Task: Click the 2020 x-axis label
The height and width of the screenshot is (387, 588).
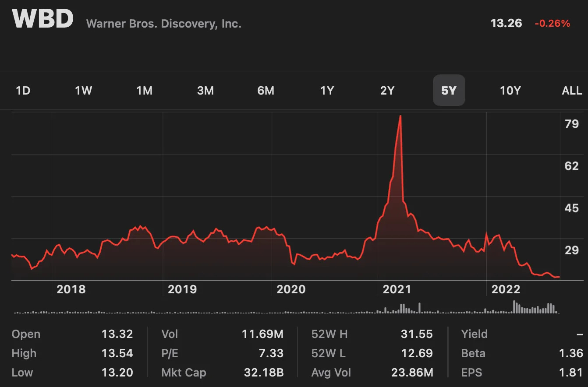Action: click(291, 289)
